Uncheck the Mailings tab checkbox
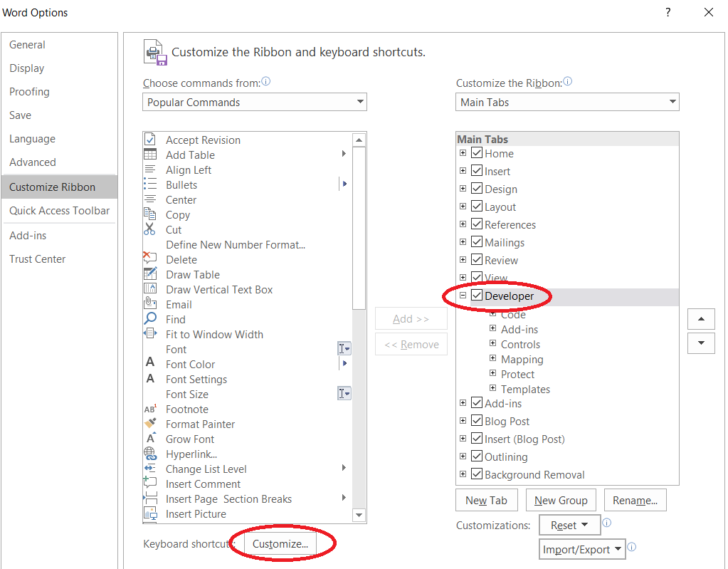The height and width of the screenshot is (569, 728). point(477,241)
